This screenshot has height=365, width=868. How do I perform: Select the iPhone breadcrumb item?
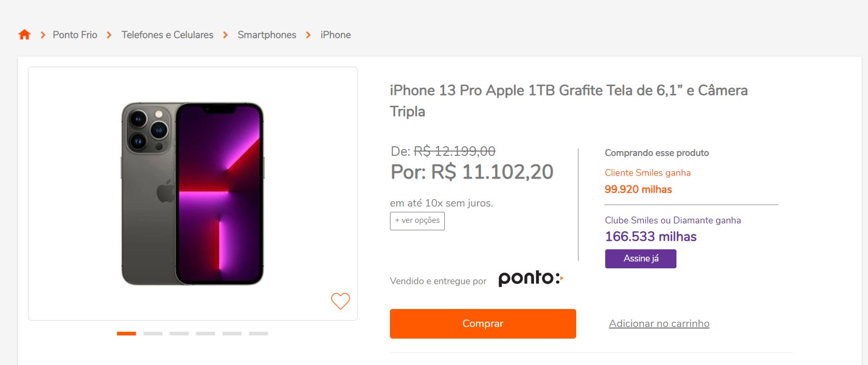pyautogui.click(x=336, y=35)
